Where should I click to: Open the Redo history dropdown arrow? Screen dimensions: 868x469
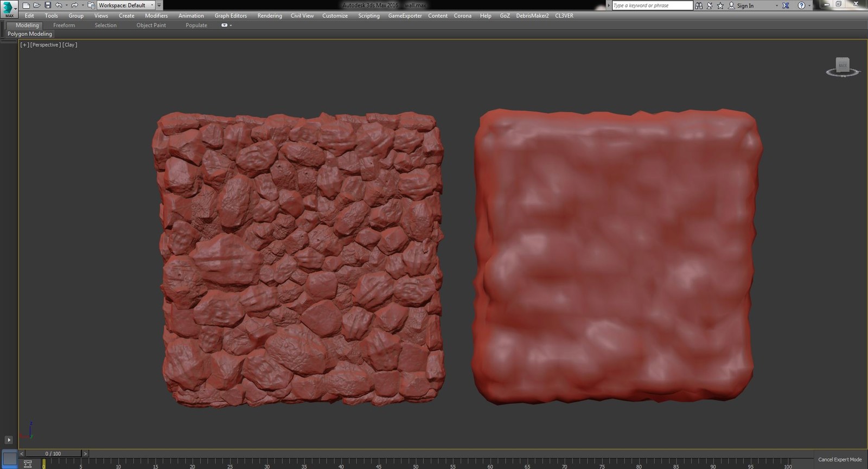tap(82, 5)
